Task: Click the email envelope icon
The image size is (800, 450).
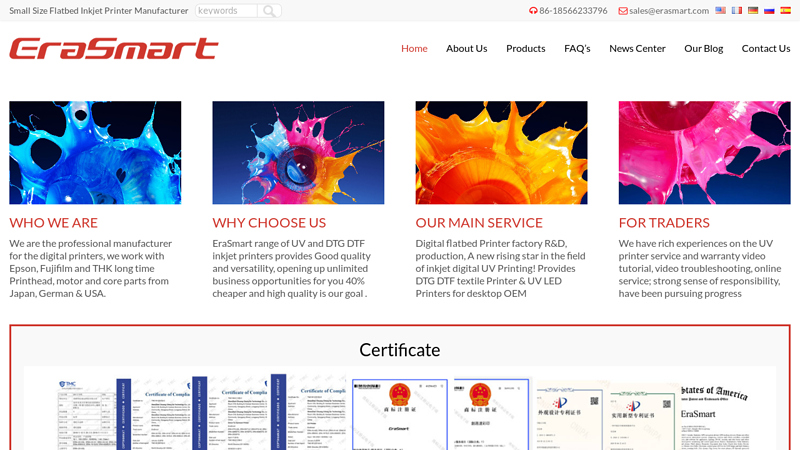Action: (623, 11)
